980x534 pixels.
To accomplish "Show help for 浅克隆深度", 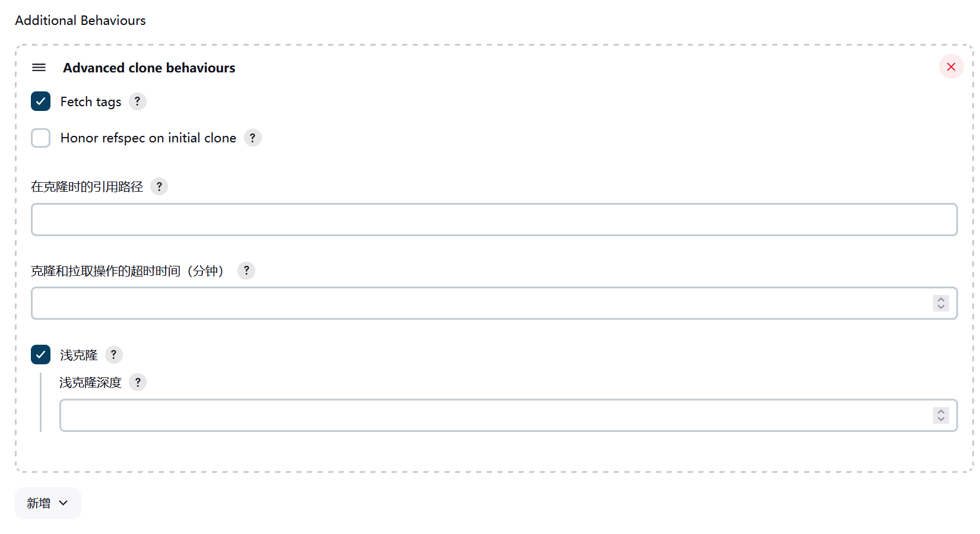I will pyautogui.click(x=138, y=382).
